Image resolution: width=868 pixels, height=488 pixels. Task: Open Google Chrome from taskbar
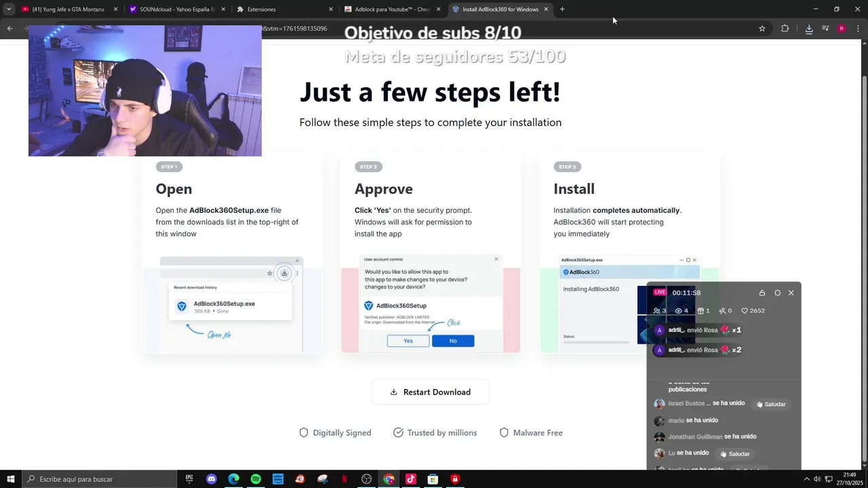pyautogui.click(x=389, y=479)
